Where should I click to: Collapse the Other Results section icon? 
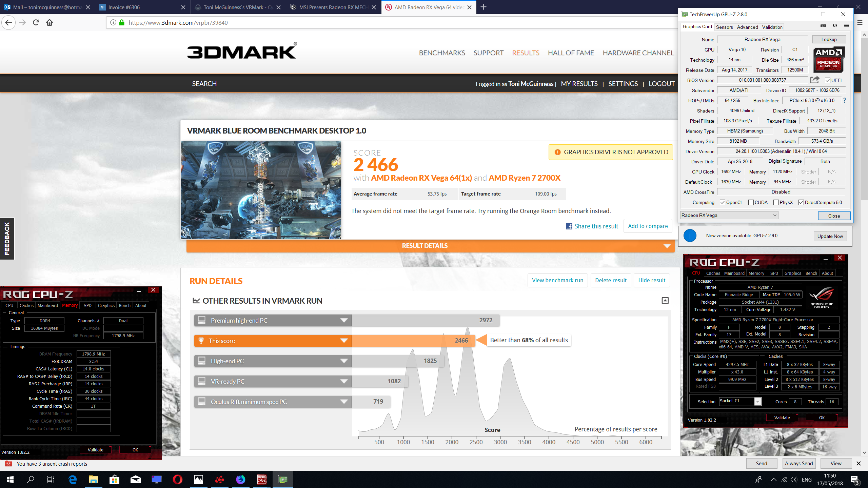coord(665,301)
